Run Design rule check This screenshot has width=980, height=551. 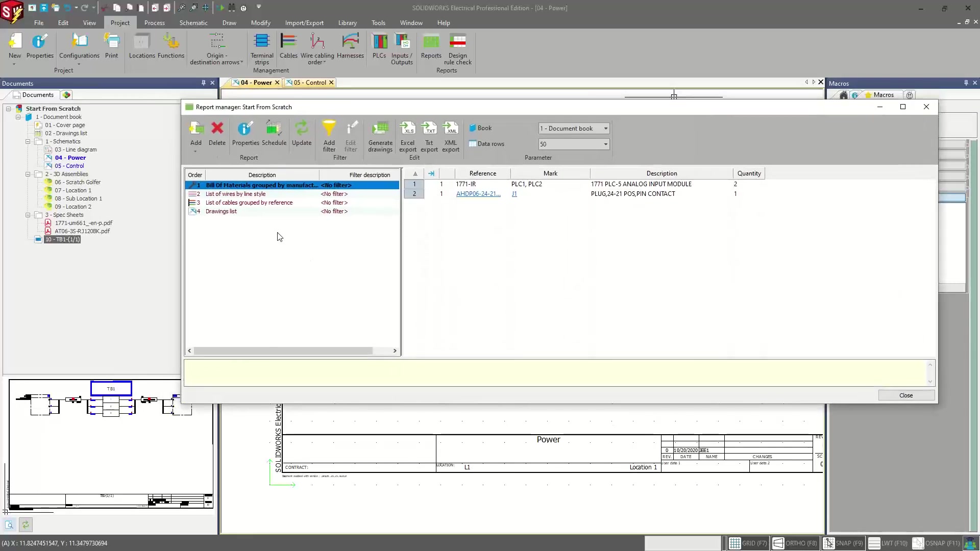pyautogui.click(x=457, y=49)
